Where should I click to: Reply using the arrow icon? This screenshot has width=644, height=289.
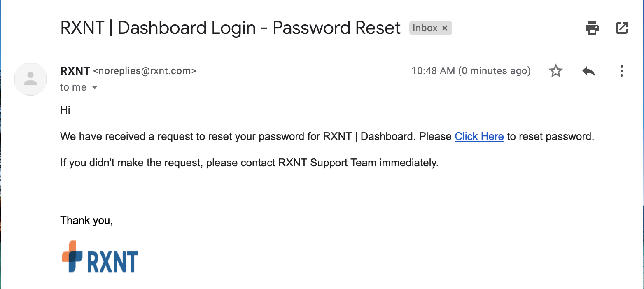click(589, 71)
